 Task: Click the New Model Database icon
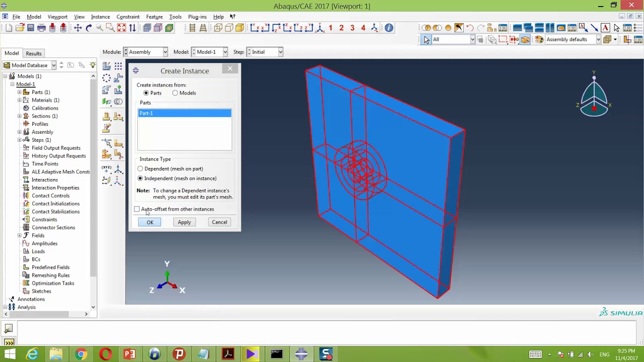tap(9, 28)
